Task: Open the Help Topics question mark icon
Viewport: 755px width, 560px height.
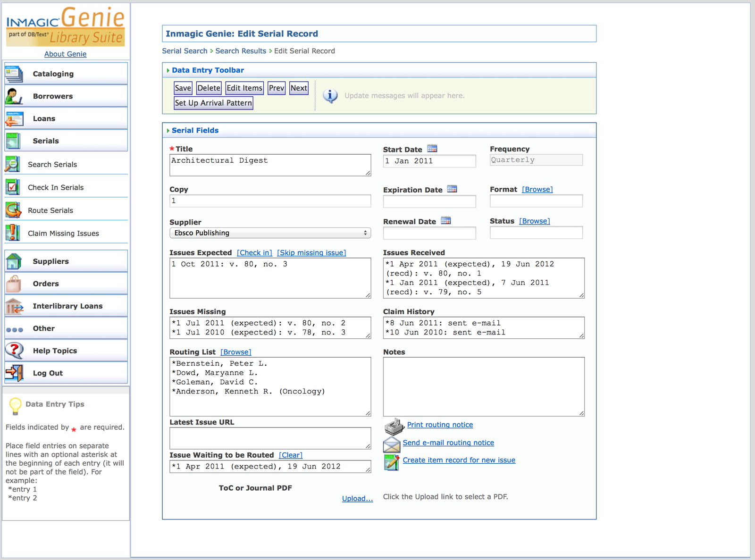Action: pos(14,351)
